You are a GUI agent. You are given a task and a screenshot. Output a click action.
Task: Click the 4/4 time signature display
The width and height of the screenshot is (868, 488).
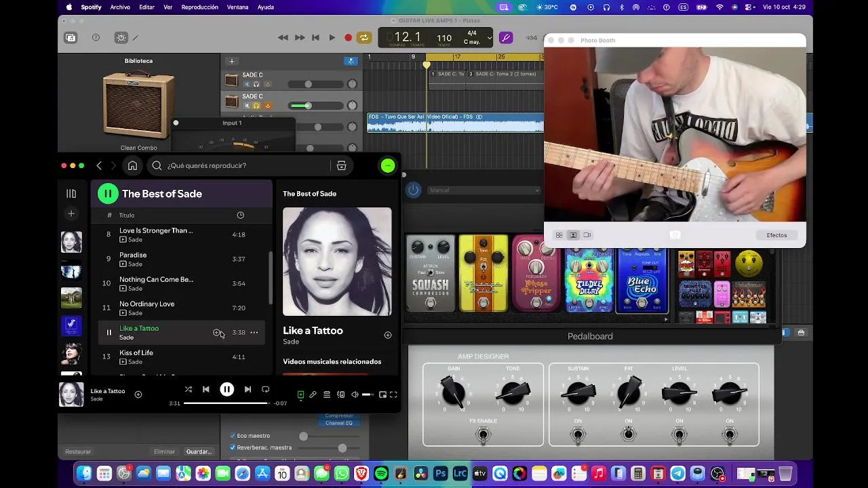(x=471, y=33)
